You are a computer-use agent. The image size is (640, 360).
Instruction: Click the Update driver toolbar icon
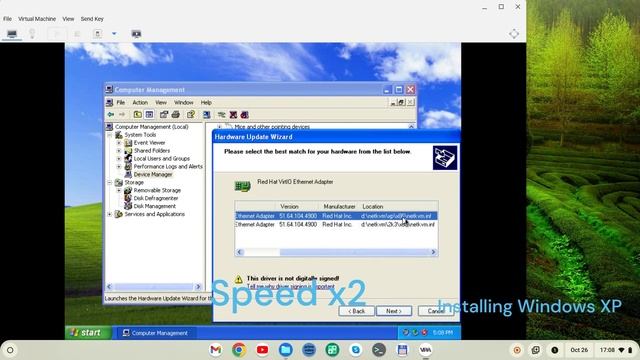[x=222, y=115]
